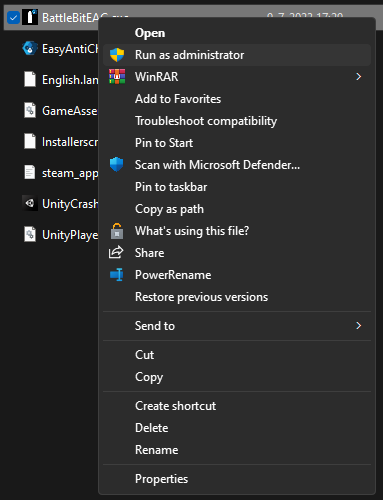Click the WinRAR books icon
Image resolution: width=383 pixels, height=500 pixels.
(x=117, y=77)
